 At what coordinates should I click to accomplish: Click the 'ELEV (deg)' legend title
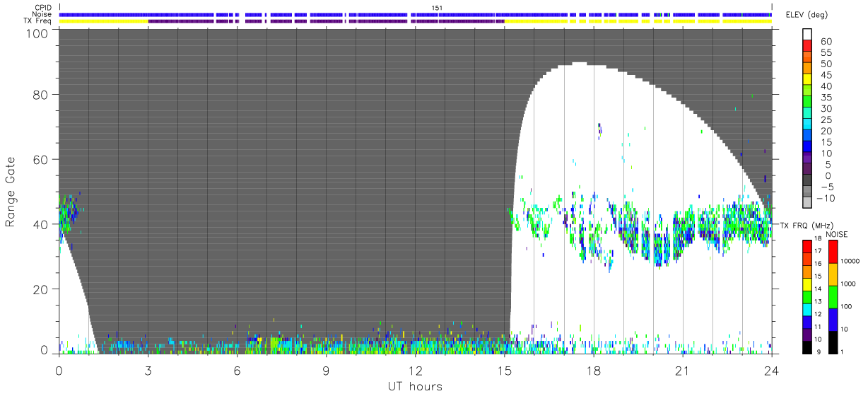coord(807,15)
